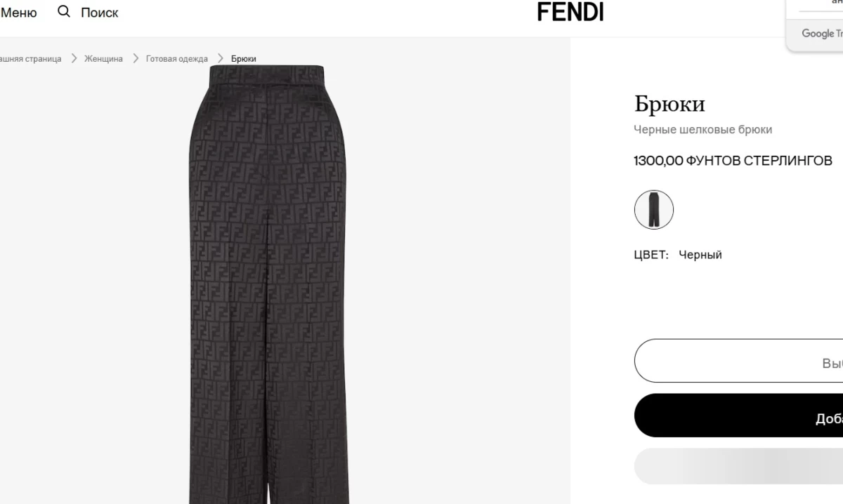Select the black trousers color swatch
The image size is (843, 504).
tap(654, 210)
